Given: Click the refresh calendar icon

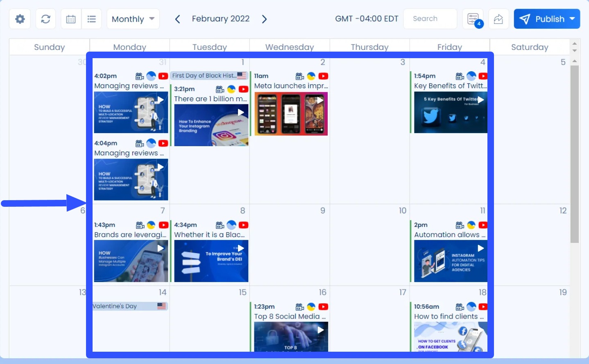Looking at the screenshot, I should 45,19.
